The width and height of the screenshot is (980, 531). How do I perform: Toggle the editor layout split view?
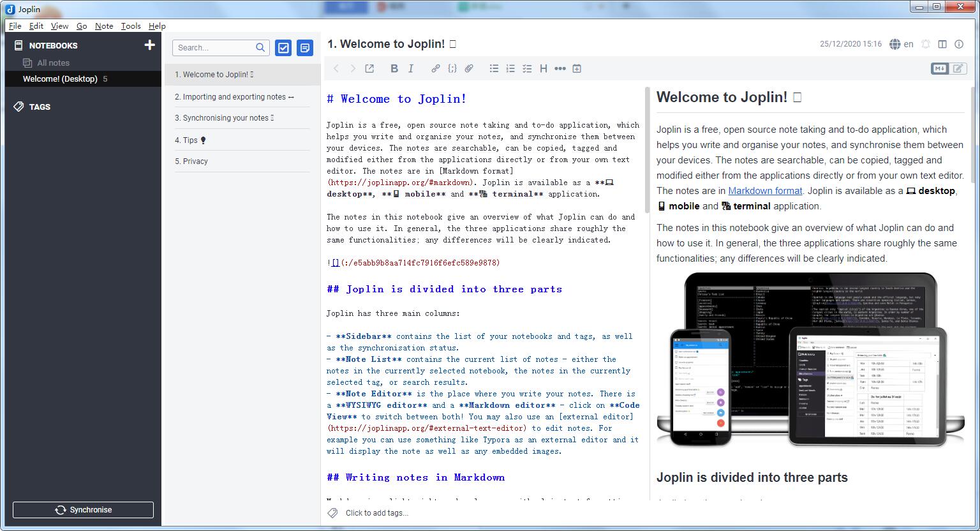tap(942, 44)
